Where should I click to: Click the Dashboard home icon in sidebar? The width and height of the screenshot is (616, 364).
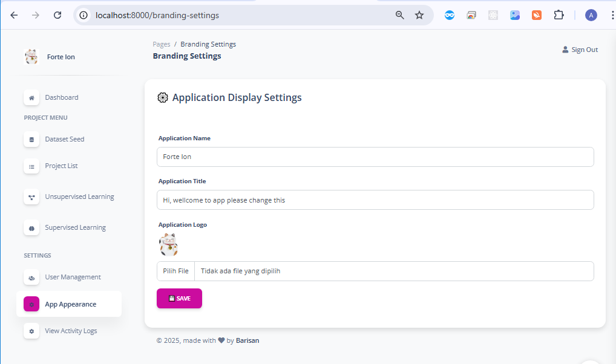31,97
